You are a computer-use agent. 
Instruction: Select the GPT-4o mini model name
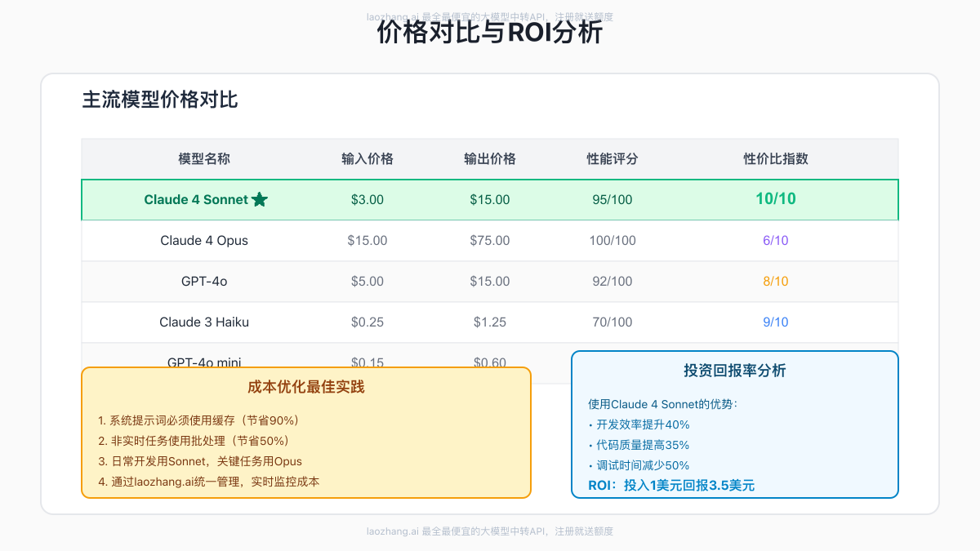(x=204, y=362)
